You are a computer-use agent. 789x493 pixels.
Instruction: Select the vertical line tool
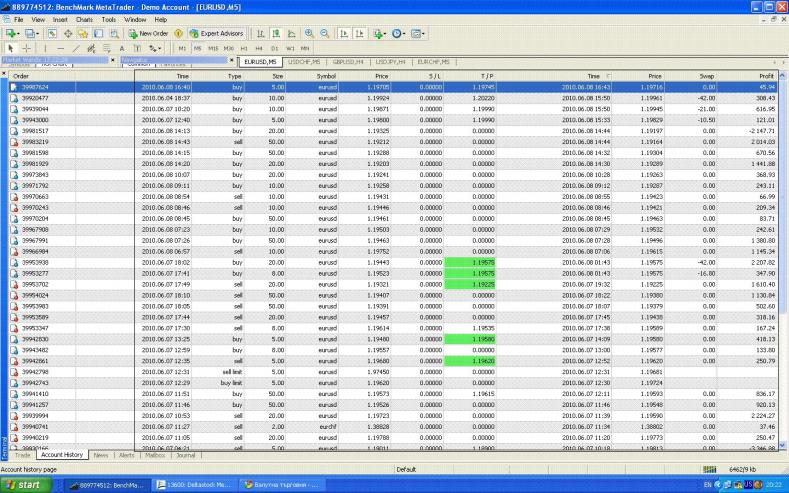point(45,48)
